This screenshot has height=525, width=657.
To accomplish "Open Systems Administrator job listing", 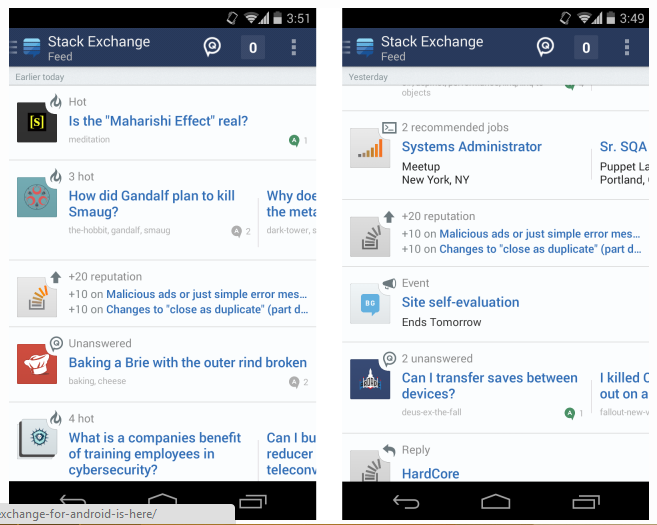I will [472, 147].
